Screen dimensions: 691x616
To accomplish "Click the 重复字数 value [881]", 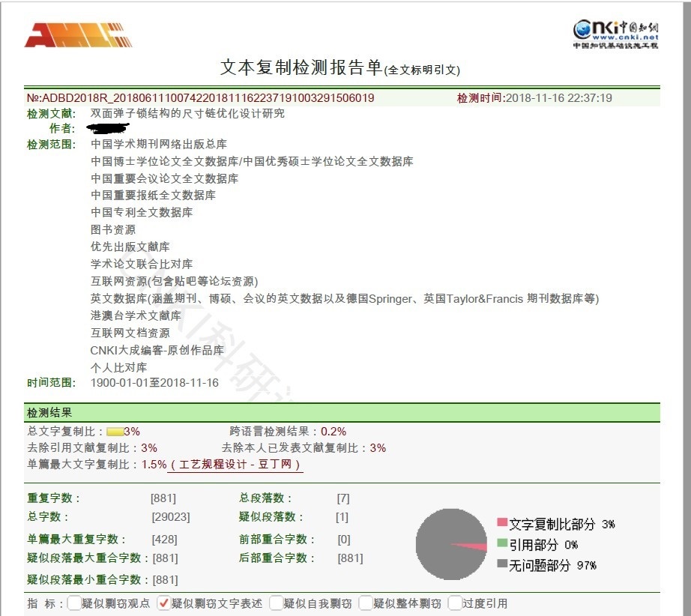I will pos(163,498).
